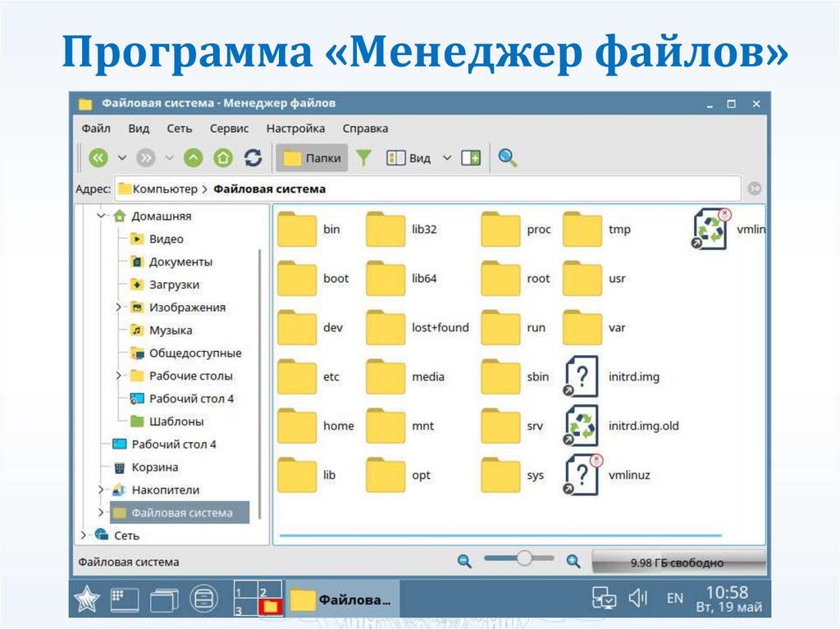
Task: Toggle the split panel icon
Action: tap(471, 158)
